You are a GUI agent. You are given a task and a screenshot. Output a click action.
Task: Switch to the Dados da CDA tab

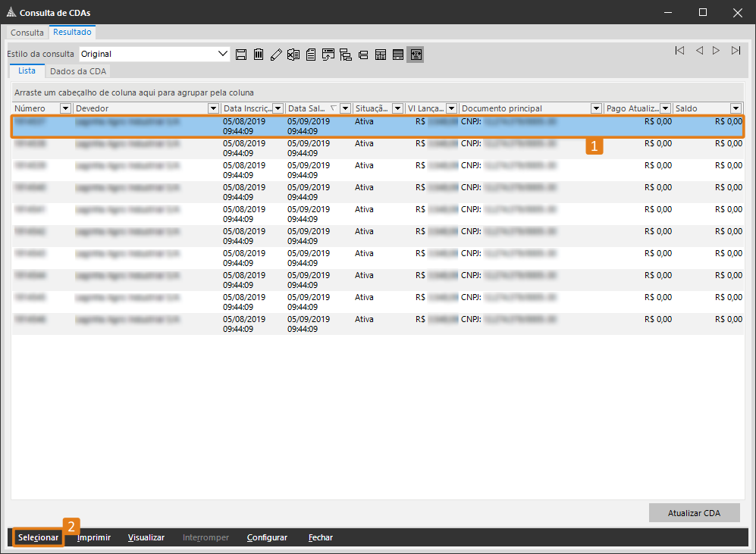[x=78, y=70]
